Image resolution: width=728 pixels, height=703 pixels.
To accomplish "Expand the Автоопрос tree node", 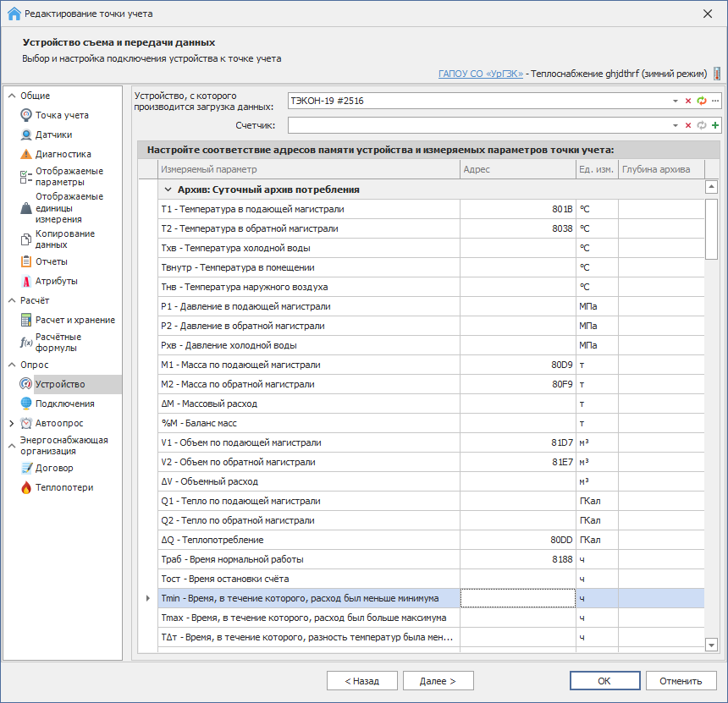I will 11,423.
